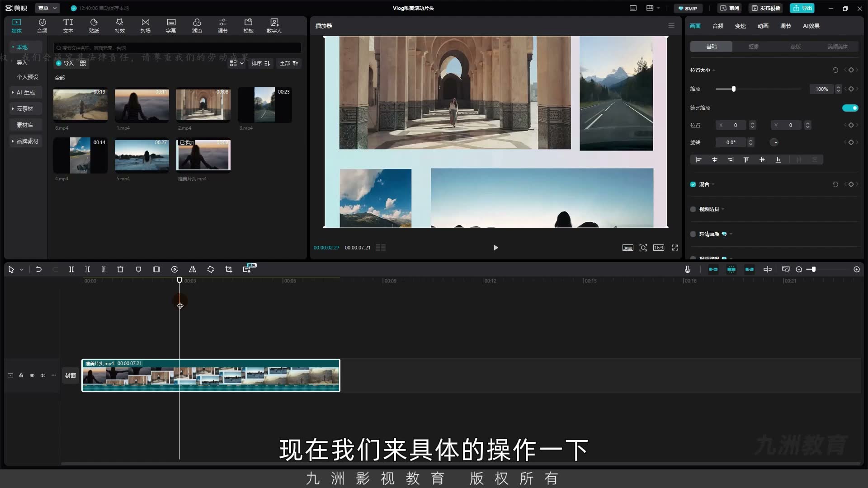The image size is (868, 488).
Task: Uncheck the 混合 checkbox
Action: tap(693, 184)
